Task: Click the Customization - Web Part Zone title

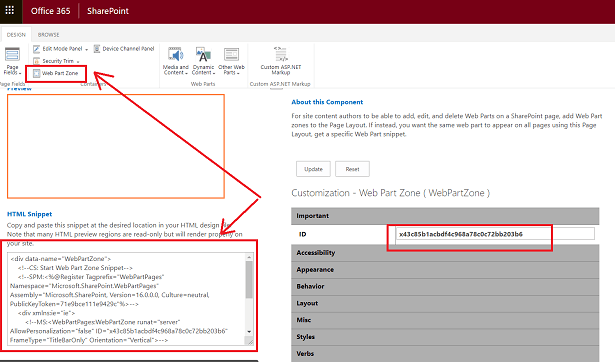Action: pyautogui.click(x=391, y=193)
